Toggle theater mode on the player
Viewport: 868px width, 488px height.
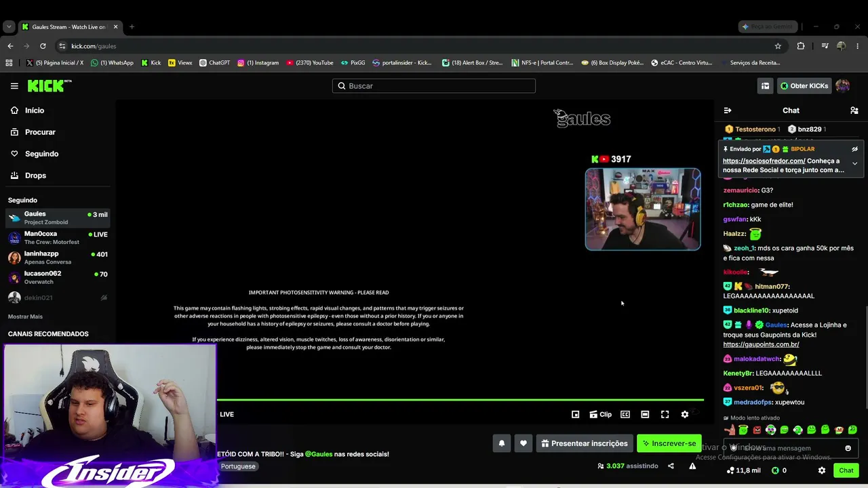click(645, 415)
